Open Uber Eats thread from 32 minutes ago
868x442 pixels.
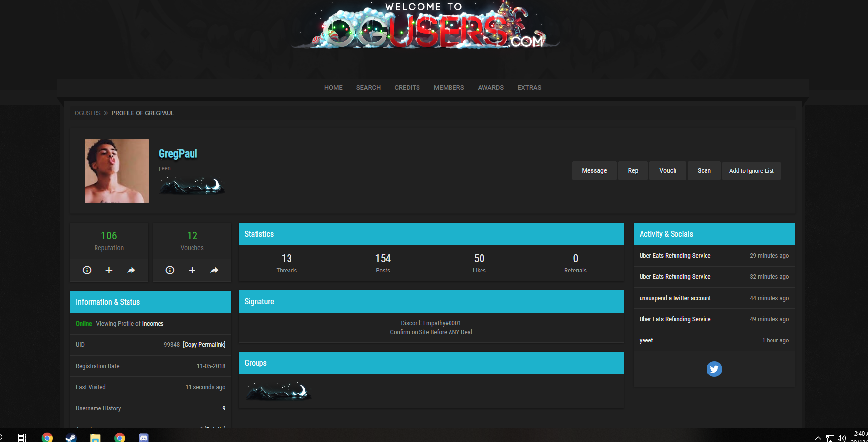(675, 277)
